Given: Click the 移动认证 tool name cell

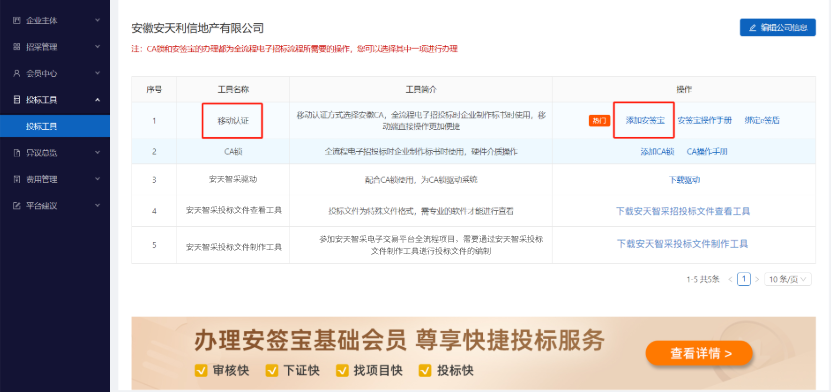Looking at the screenshot, I should (x=233, y=121).
